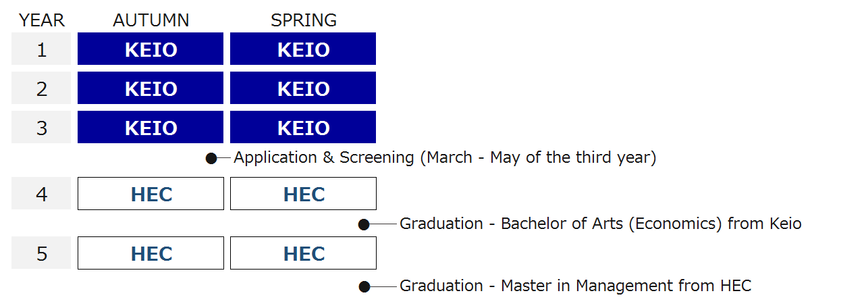Click the Master in Management graduation bullet marker
868x306 pixels.
coord(364,286)
